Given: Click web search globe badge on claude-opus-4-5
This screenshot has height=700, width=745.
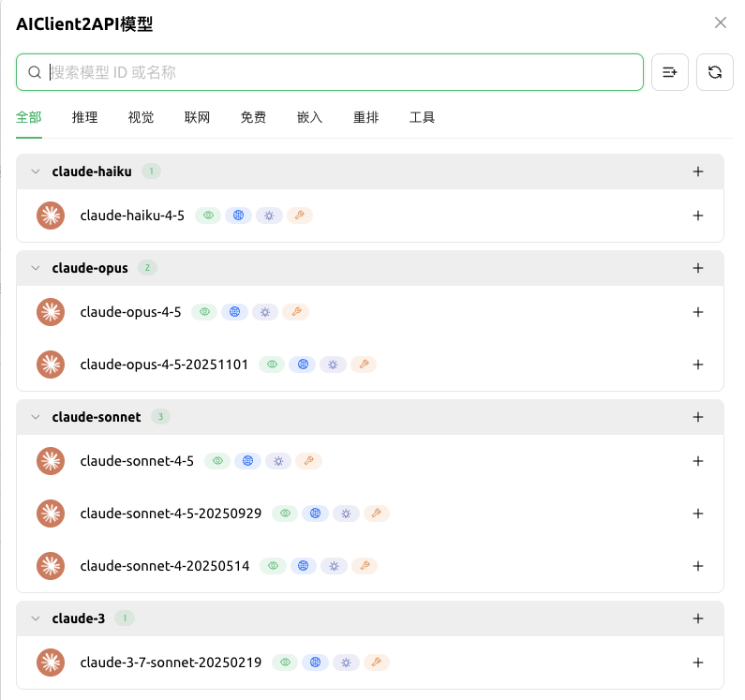Looking at the screenshot, I should point(235,312).
